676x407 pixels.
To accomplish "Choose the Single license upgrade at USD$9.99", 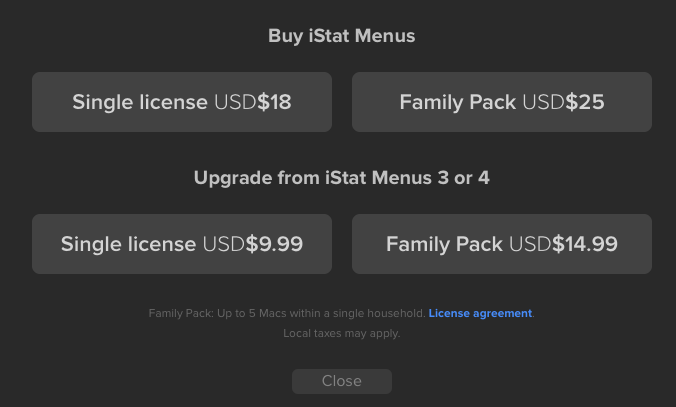I will (x=182, y=244).
